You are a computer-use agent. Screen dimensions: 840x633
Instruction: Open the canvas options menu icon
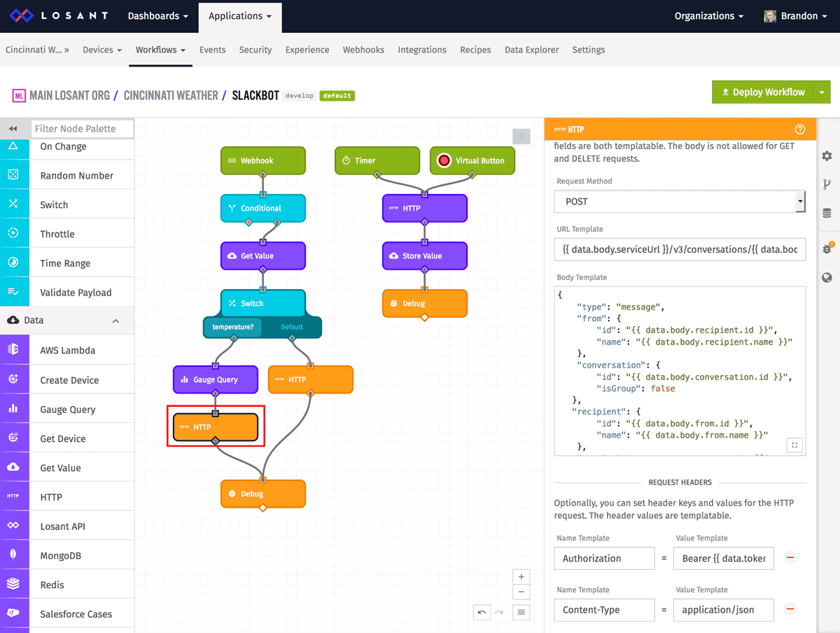click(521, 612)
